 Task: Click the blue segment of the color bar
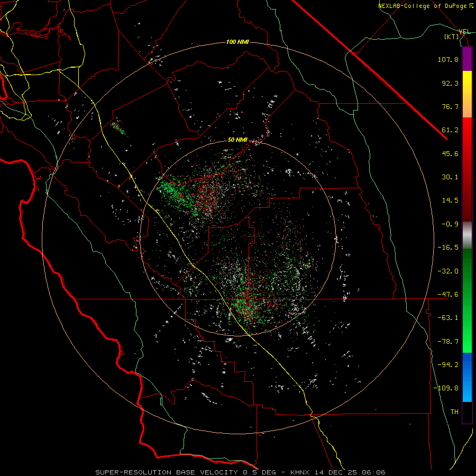pyautogui.click(x=467, y=377)
